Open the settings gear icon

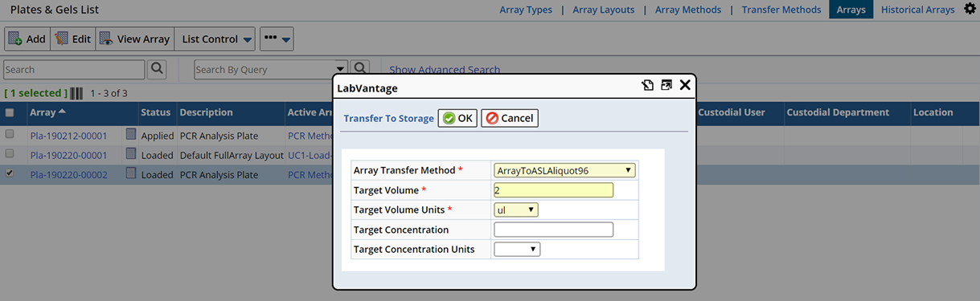click(x=970, y=9)
